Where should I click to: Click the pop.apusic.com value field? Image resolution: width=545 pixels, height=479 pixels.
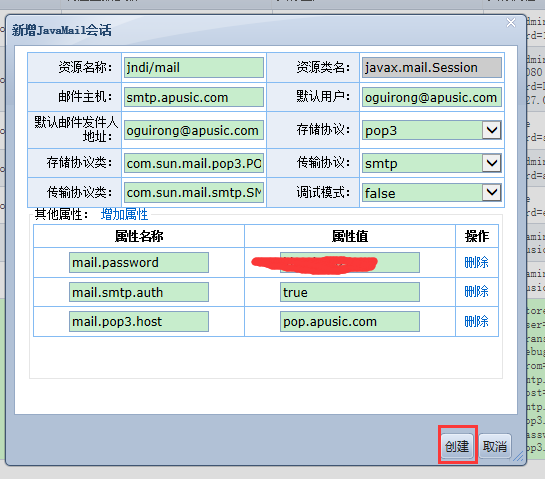click(350, 322)
